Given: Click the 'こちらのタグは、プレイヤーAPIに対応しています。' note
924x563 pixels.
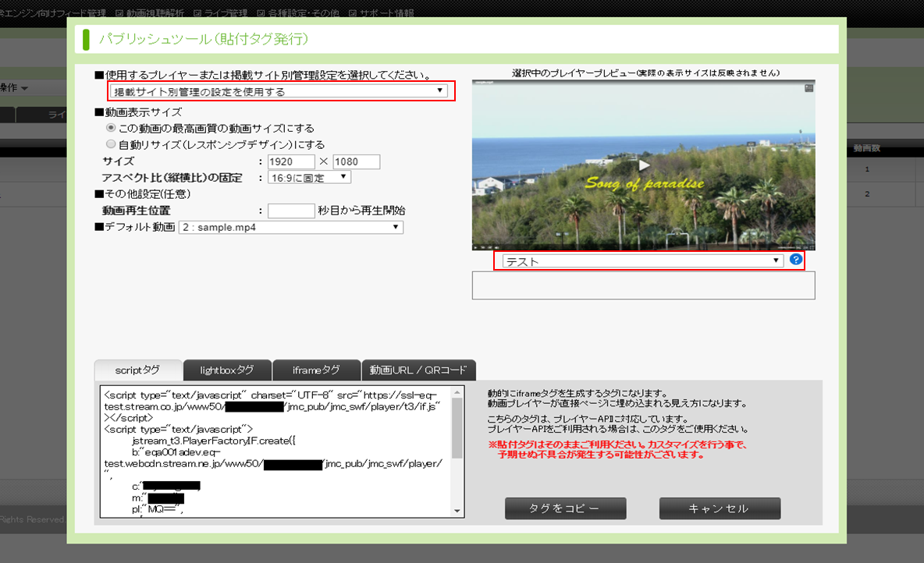Looking at the screenshot, I should [x=588, y=419].
